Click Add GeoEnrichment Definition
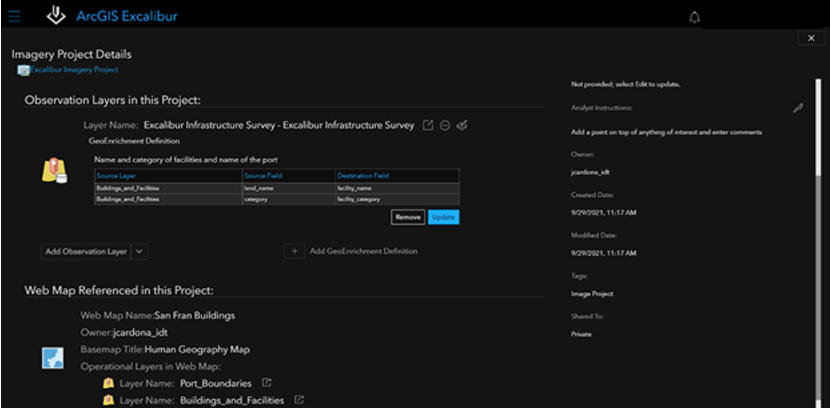 (x=364, y=251)
